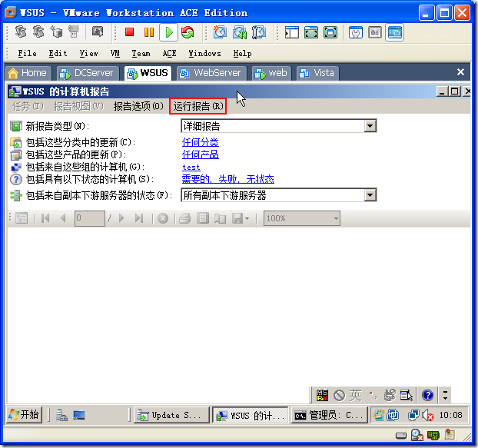Screen dimensions: 478x448
Task: Click the VMware network adapter status icon
Action: (x=433, y=435)
